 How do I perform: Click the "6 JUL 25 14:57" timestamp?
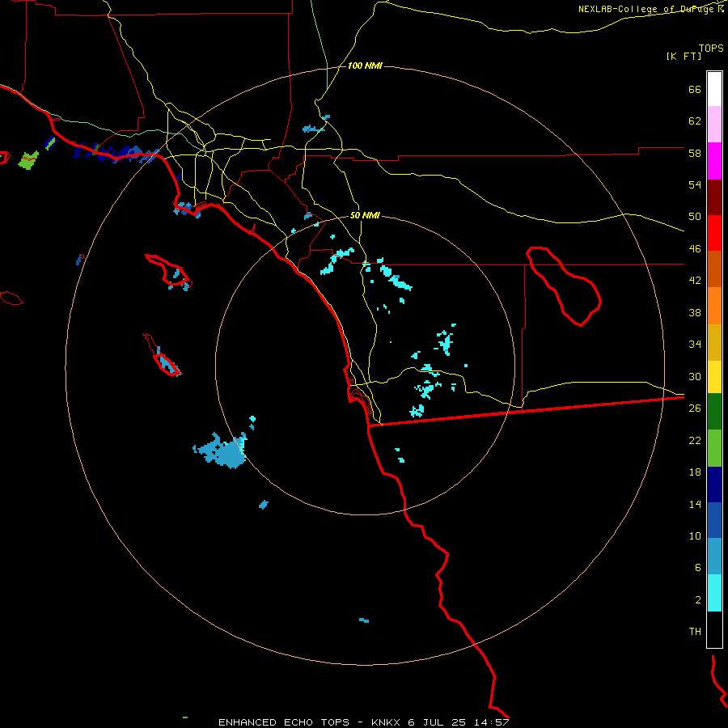tap(459, 722)
